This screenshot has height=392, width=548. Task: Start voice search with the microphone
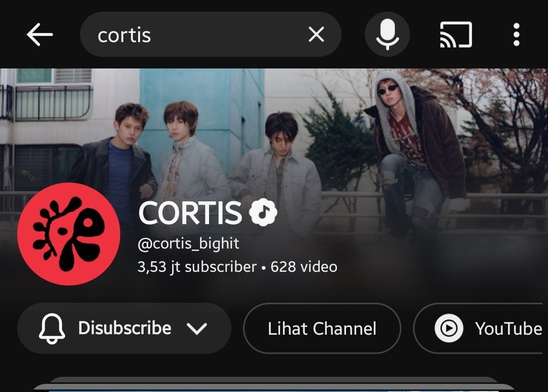[x=387, y=34]
